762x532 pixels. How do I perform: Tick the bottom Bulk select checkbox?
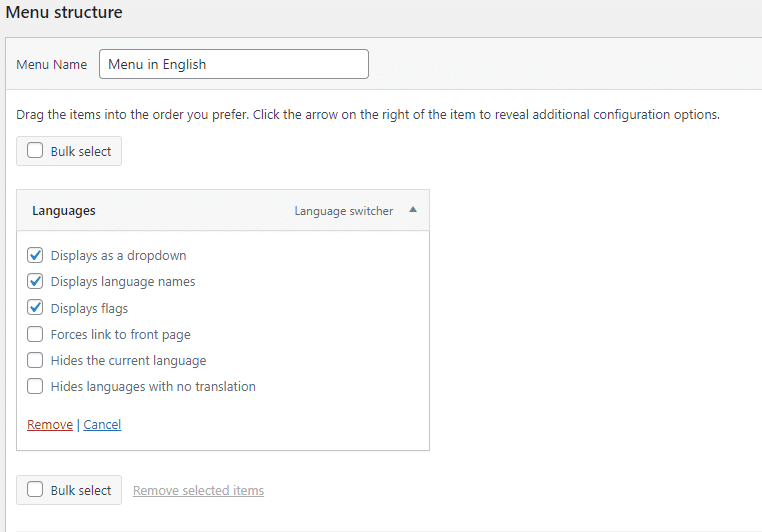pos(35,489)
